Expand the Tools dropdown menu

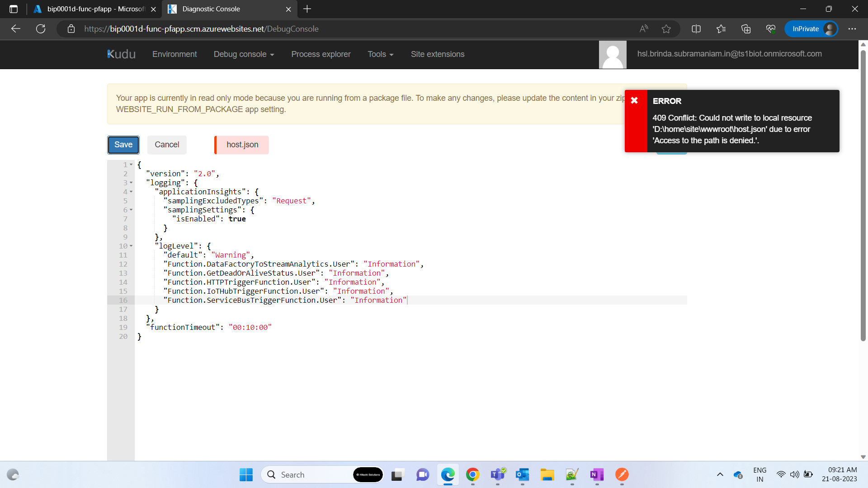coord(380,54)
